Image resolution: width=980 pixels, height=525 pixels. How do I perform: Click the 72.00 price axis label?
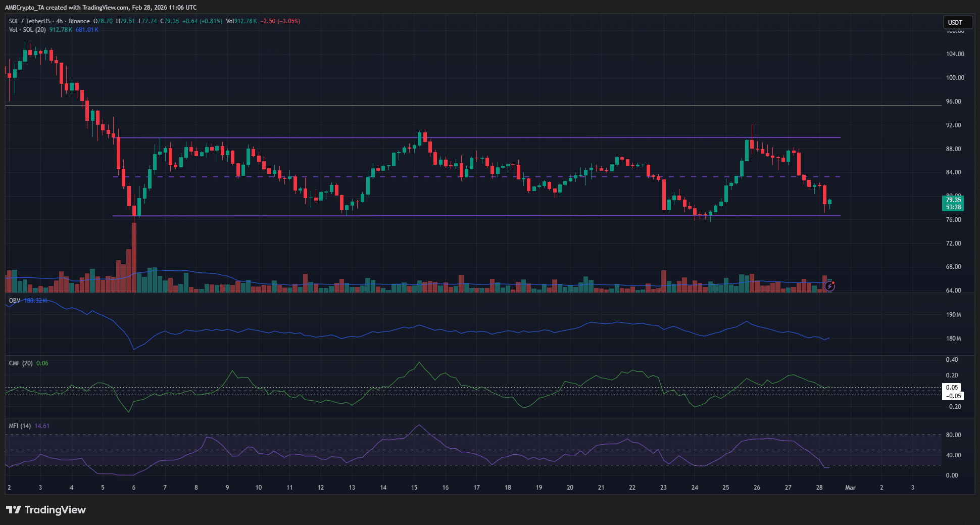(x=954, y=244)
